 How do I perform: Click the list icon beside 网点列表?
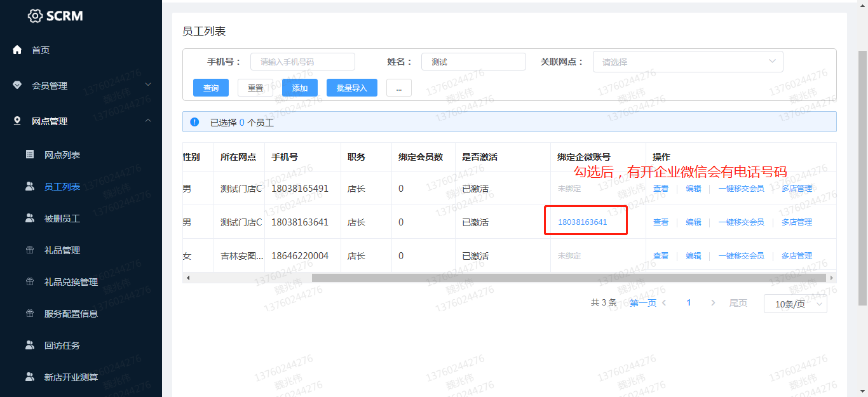tap(30, 154)
